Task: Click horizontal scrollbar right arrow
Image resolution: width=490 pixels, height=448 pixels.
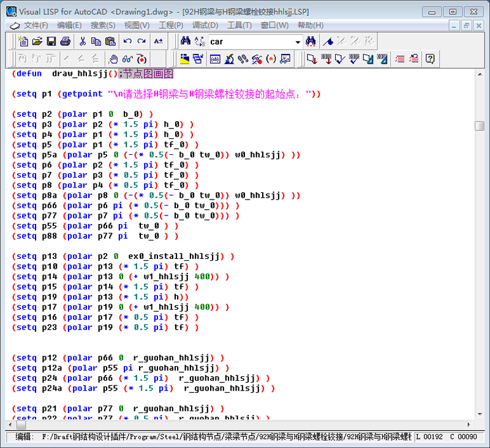Action: pyautogui.click(x=469, y=425)
